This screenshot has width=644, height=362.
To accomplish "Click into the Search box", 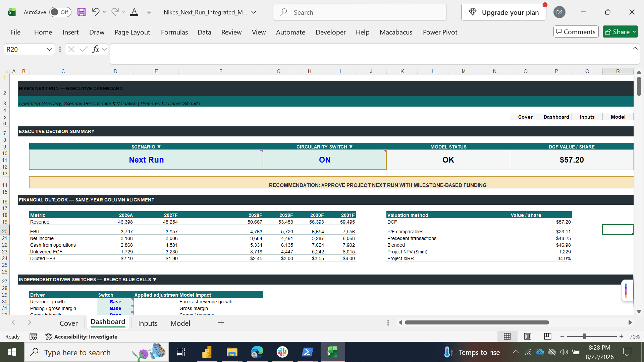I will [360, 12].
